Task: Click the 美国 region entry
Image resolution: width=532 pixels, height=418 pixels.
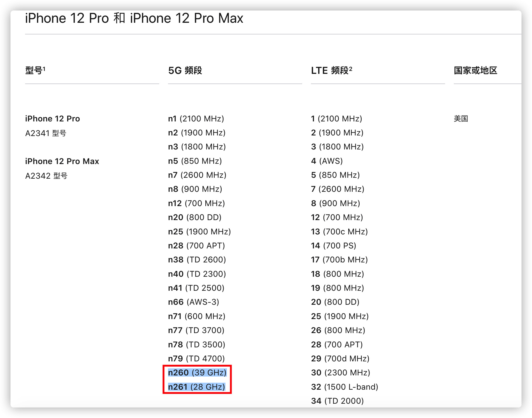Action: click(461, 119)
